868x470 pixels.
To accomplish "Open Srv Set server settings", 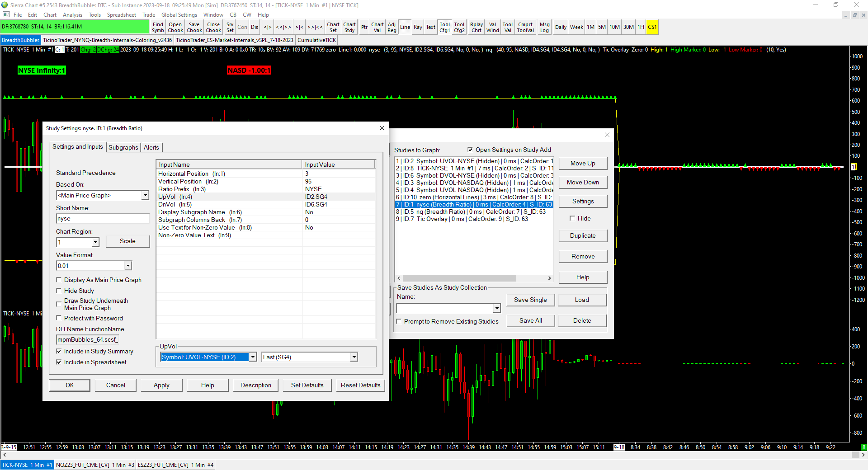I will tap(230, 27).
